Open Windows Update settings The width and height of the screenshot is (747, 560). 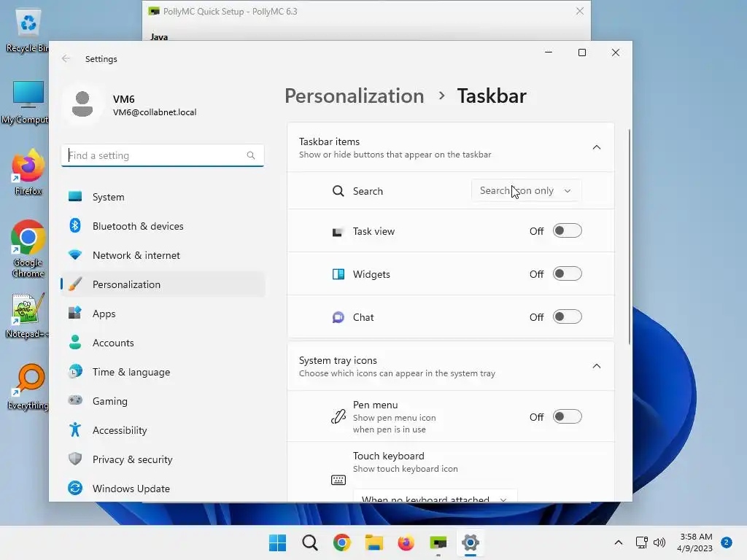point(163,489)
